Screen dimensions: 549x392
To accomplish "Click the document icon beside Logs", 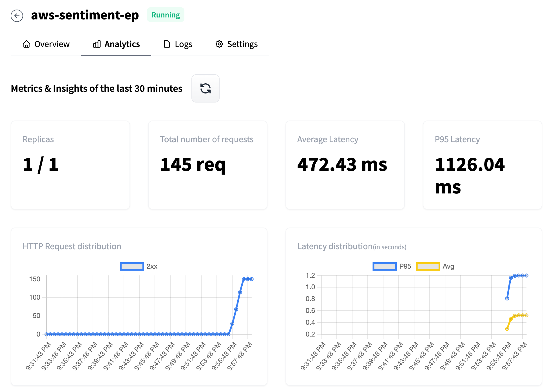I will pos(167,44).
